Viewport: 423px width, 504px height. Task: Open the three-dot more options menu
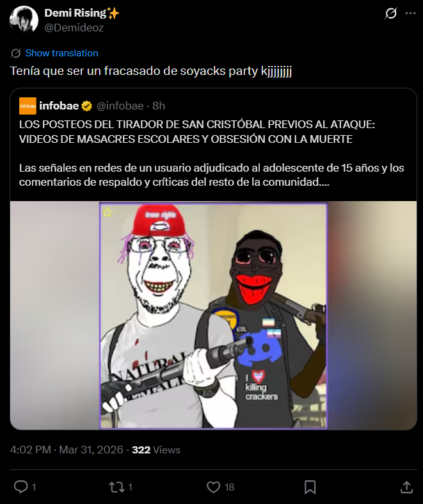click(410, 13)
